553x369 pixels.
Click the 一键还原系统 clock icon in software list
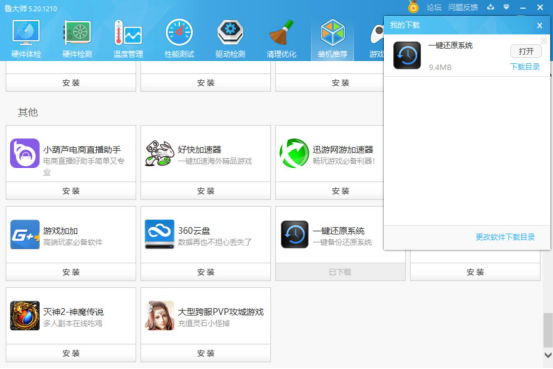point(294,234)
